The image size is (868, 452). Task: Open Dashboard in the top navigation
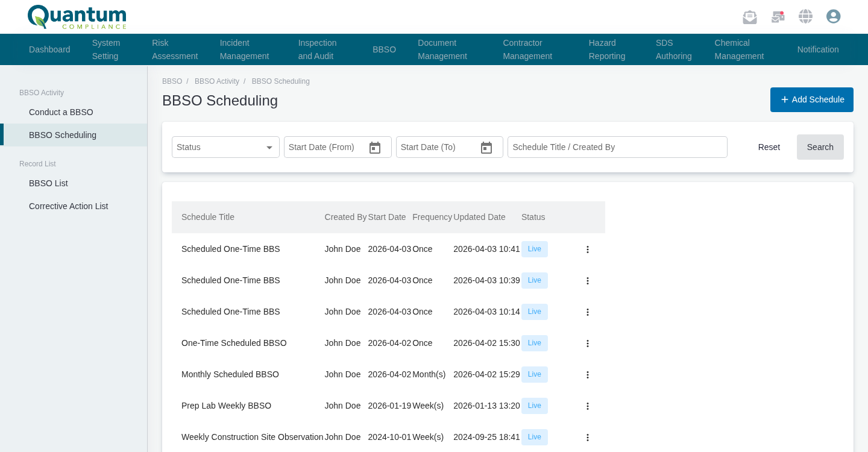click(49, 49)
